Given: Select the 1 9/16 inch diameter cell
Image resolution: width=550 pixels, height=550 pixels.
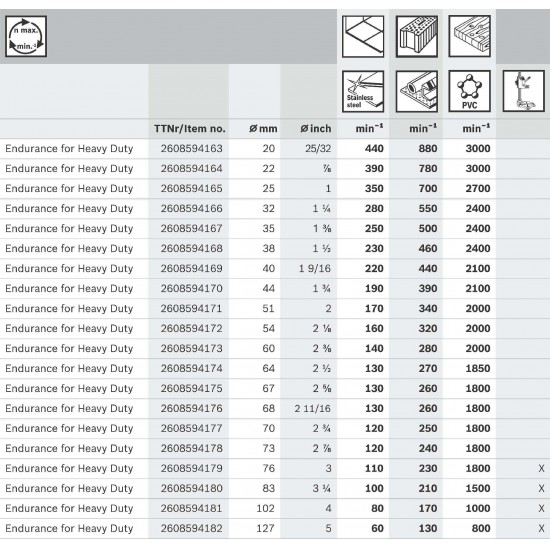Looking at the screenshot, I should tap(315, 268).
